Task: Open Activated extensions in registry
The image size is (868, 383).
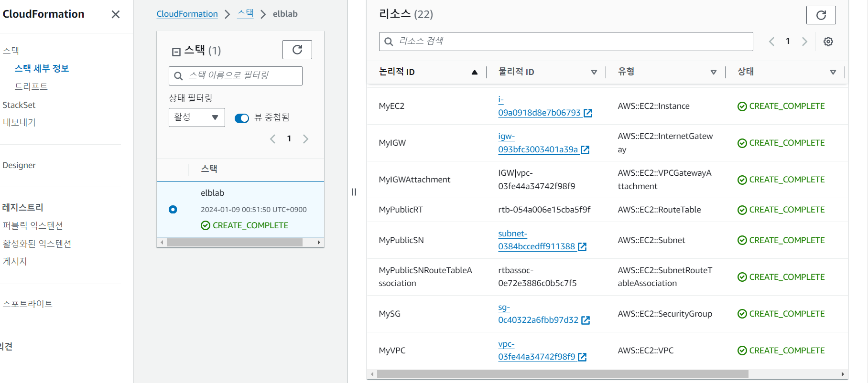Action: pyautogui.click(x=37, y=244)
